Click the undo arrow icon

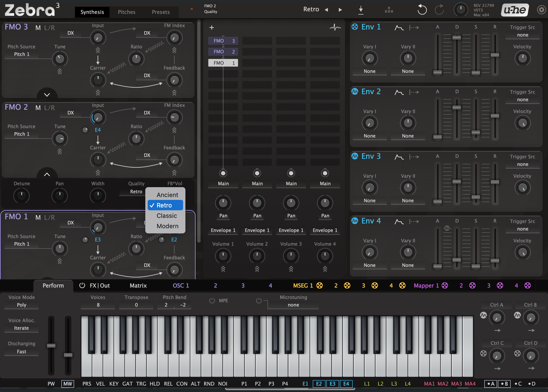pos(422,10)
